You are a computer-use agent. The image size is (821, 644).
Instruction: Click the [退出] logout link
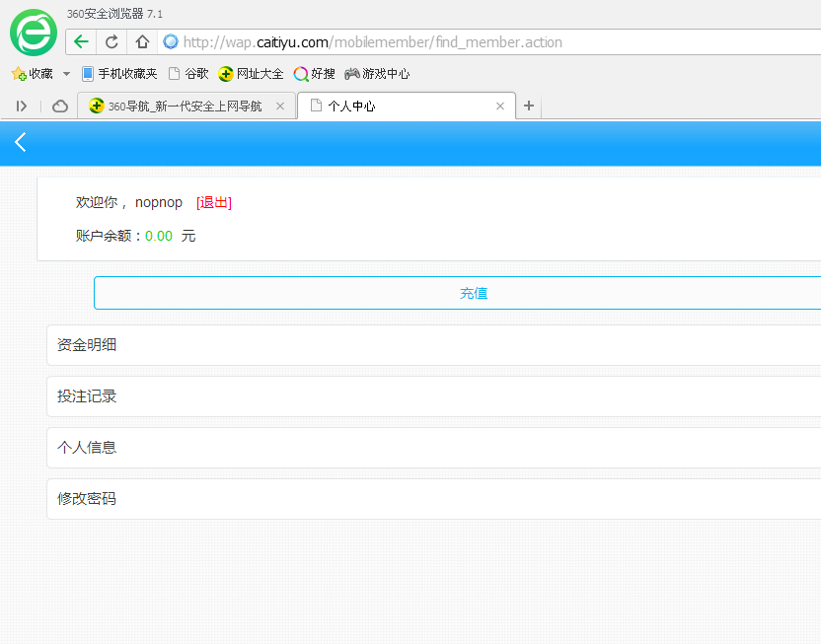point(214,202)
